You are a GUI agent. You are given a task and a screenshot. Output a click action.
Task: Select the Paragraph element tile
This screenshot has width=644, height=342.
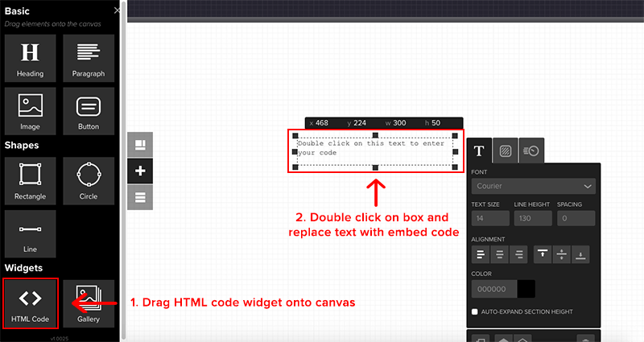(88, 57)
